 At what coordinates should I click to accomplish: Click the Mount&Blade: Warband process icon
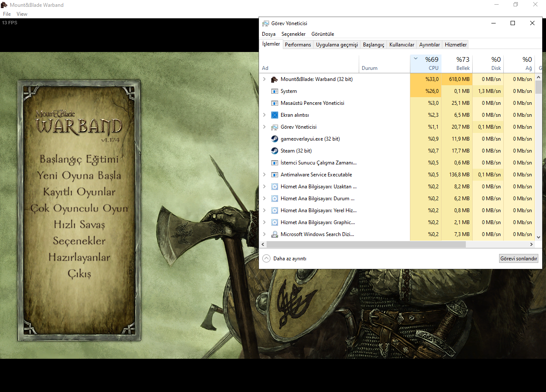click(275, 79)
